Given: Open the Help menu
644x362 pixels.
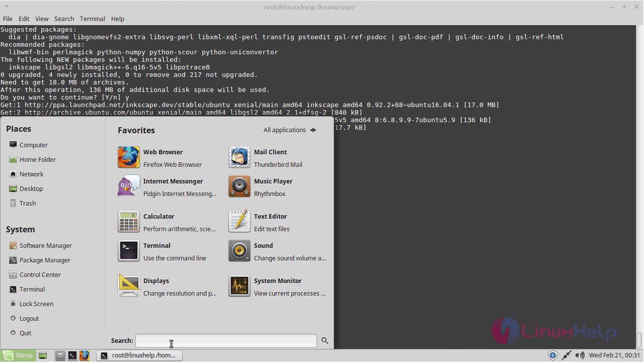Looking at the screenshot, I should [x=118, y=19].
